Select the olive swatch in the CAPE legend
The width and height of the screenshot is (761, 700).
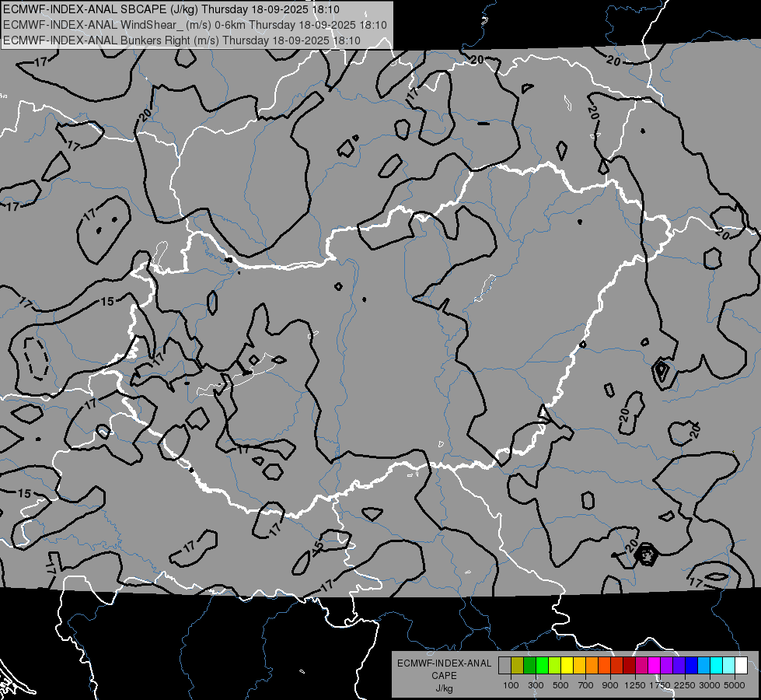[518, 666]
